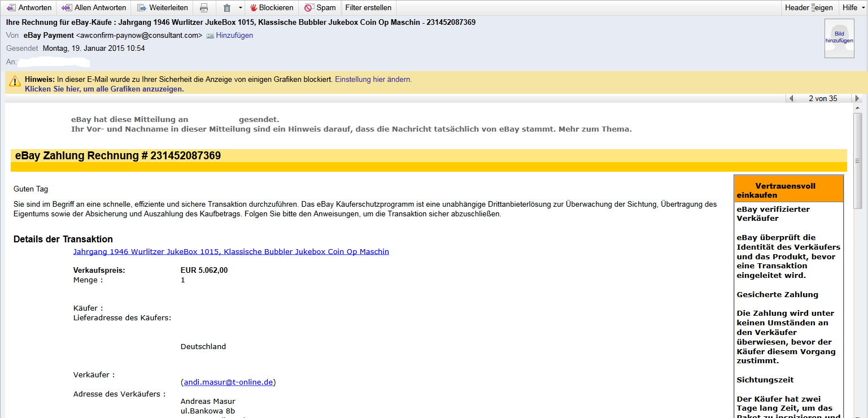Click link to show all blocked graphics
Image resolution: width=868 pixels, height=418 pixels.
pos(104,89)
